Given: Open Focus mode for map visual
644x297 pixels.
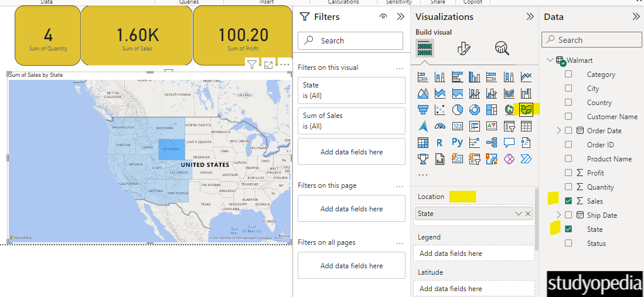Looking at the screenshot, I should [x=268, y=65].
